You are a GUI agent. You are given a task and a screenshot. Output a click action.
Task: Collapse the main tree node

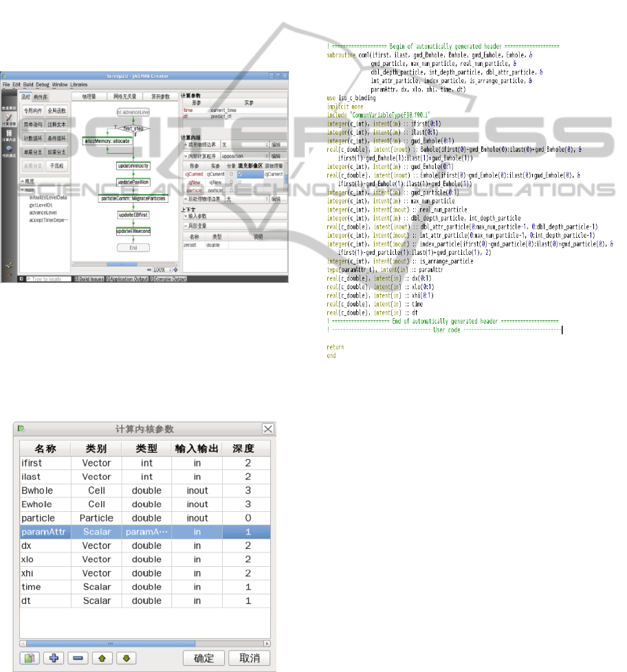point(23,190)
